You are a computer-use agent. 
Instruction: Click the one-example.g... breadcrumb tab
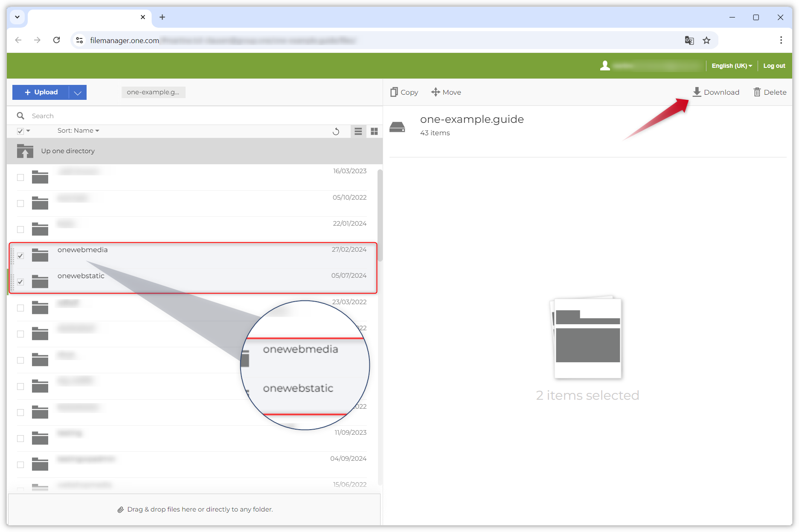[x=153, y=92]
